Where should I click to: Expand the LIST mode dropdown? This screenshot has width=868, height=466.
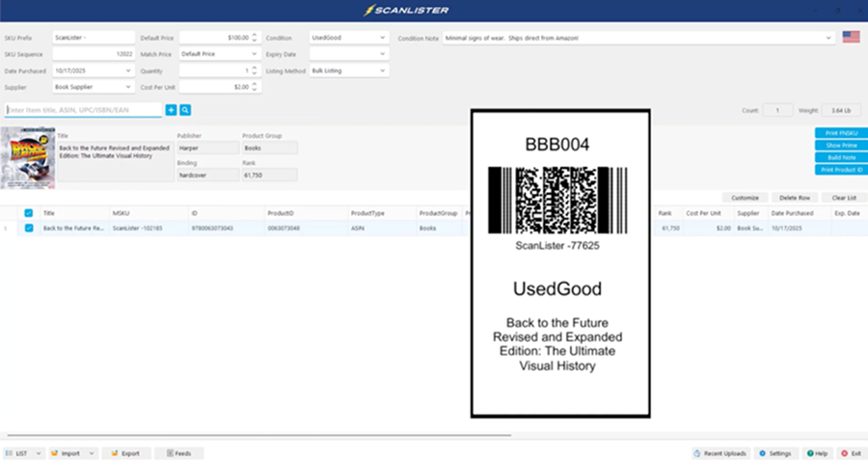click(39, 453)
